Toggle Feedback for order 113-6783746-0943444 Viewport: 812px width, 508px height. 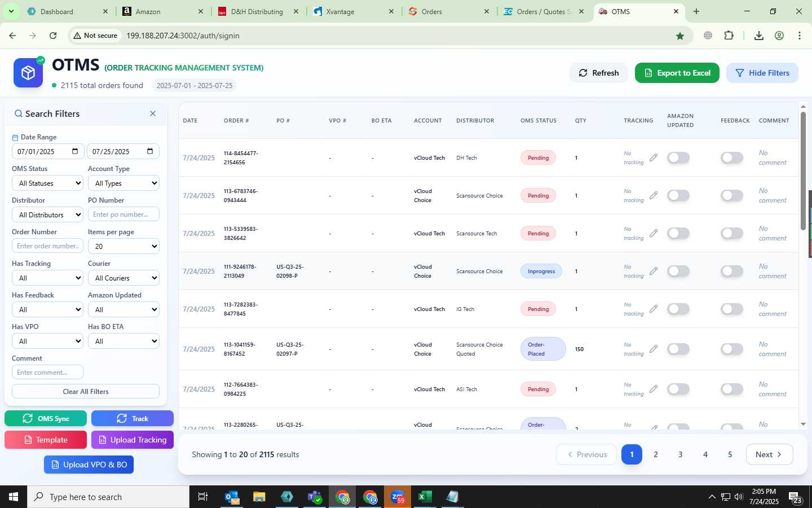pos(732,195)
